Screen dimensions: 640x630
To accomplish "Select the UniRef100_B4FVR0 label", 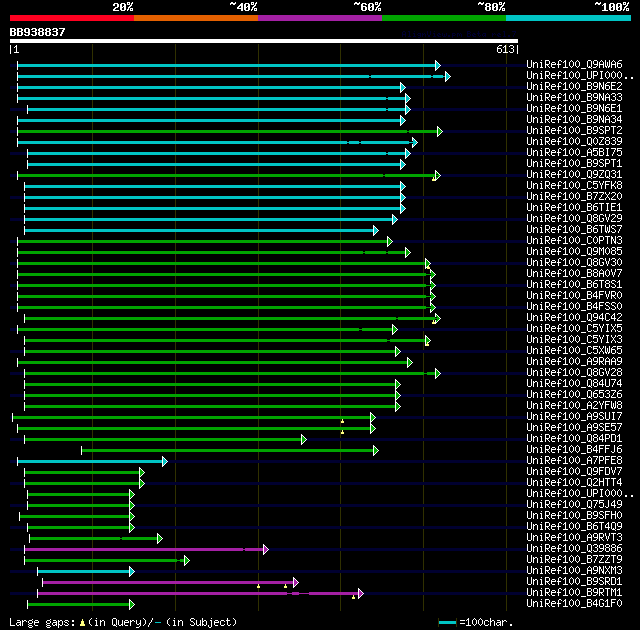I will tap(574, 295).
